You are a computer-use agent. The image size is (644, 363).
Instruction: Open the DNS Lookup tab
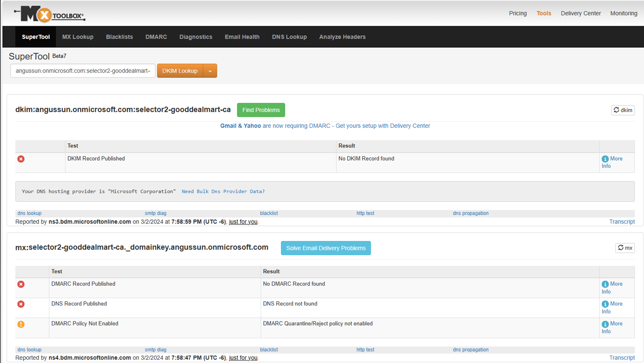pyautogui.click(x=289, y=37)
